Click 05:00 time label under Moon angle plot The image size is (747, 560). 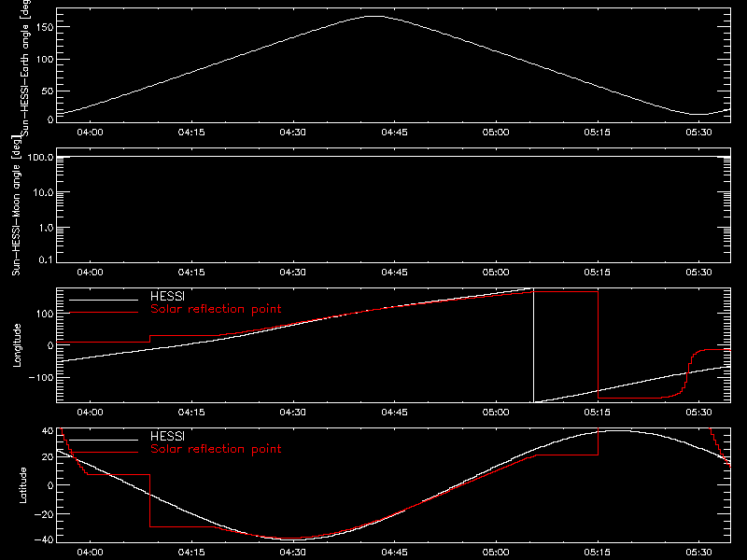(496, 272)
